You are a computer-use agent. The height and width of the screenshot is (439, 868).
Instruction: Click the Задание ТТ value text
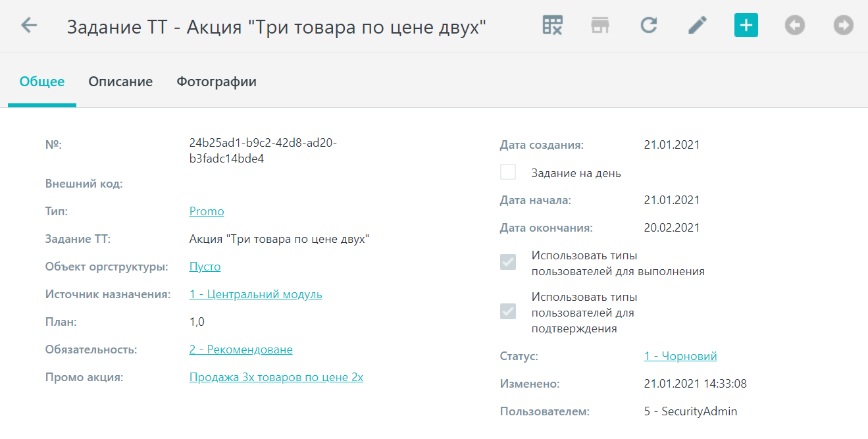pos(280,239)
